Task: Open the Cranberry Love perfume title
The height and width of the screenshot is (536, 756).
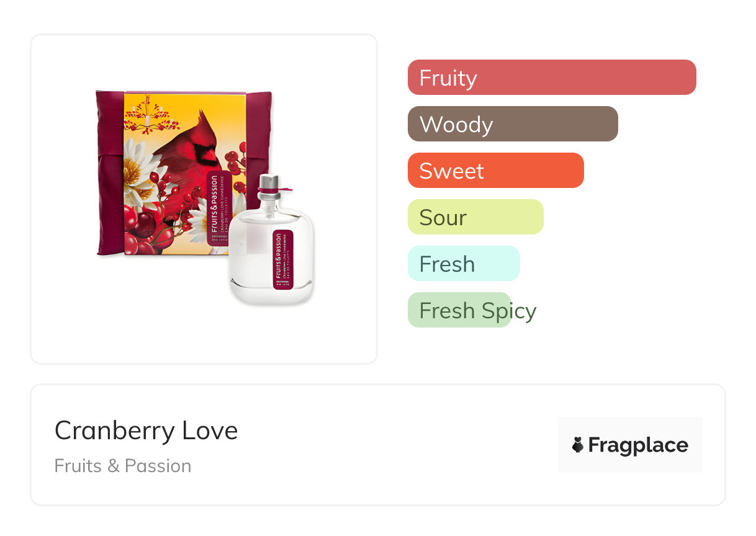Action: coord(146,430)
